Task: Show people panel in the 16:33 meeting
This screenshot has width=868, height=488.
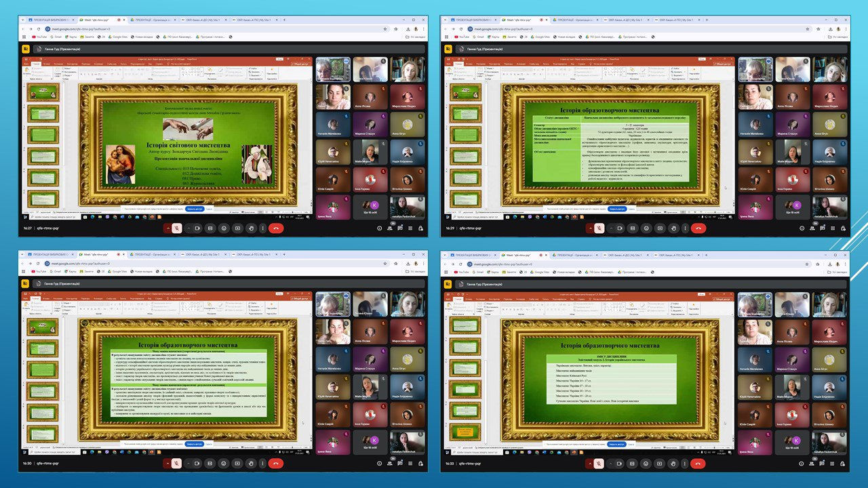Action: point(812,464)
